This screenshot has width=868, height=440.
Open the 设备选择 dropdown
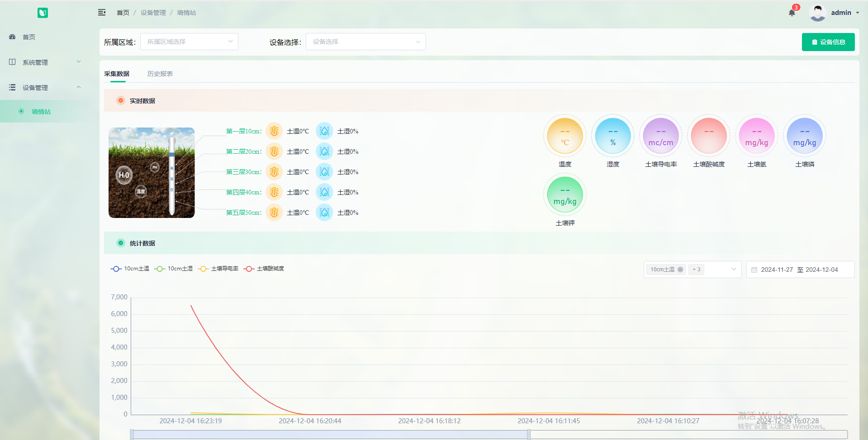(365, 42)
